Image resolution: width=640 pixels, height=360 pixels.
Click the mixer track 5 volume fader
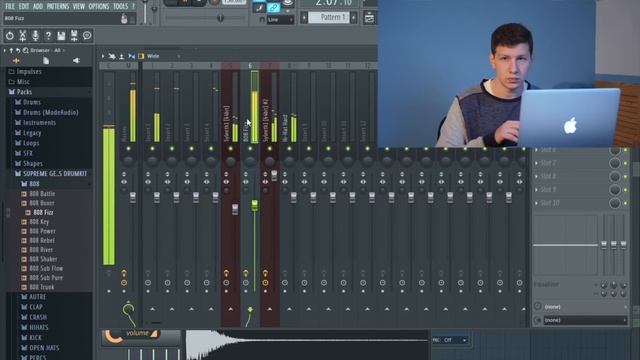235,209
